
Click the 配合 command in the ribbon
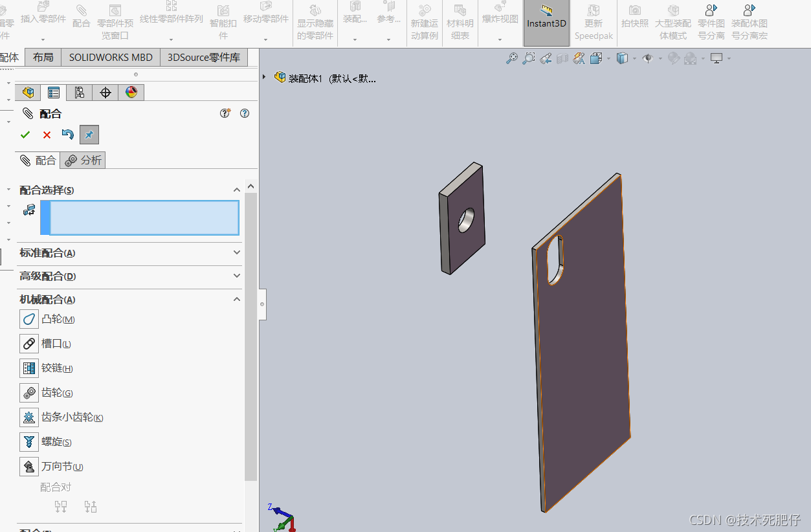pos(82,16)
